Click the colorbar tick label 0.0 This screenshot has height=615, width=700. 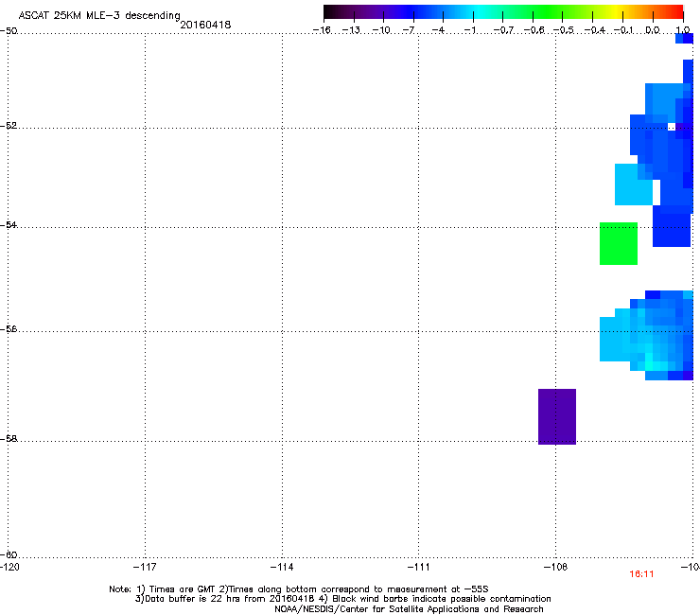(x=653, y=30)
